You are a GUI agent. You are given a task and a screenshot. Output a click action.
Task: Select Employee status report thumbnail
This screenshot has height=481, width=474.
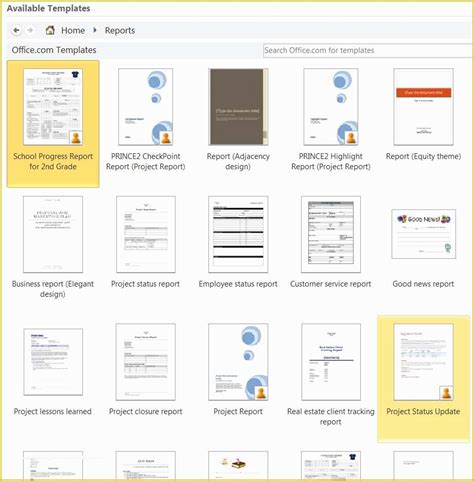pyautogui.click(x=238, y=234)
